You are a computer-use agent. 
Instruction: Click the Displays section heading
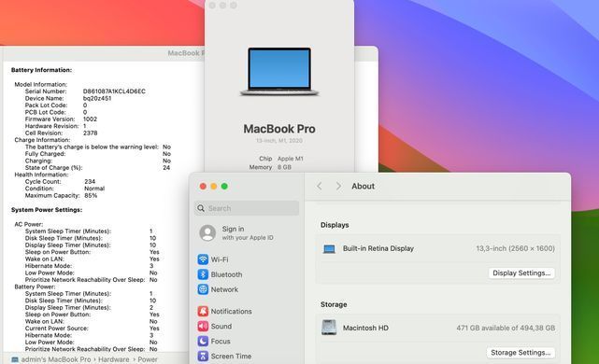coord(335,225)
